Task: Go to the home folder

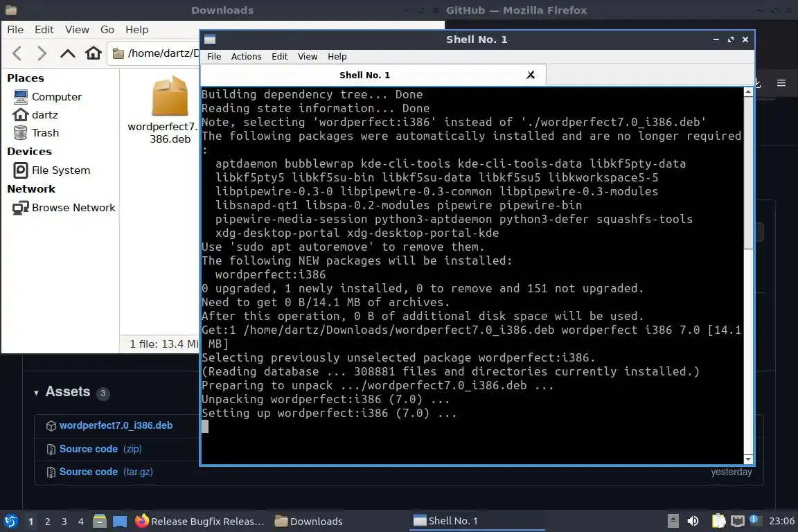Action: click(x=93, y=53)
